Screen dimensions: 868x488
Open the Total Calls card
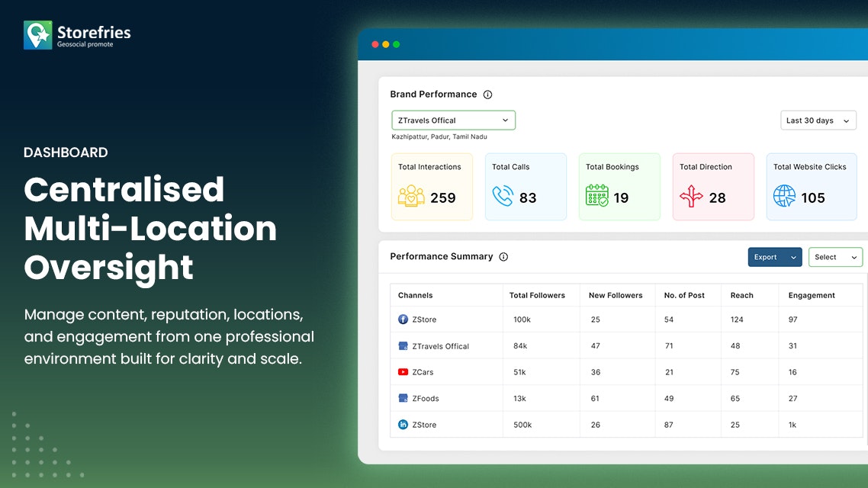(526, 187)
